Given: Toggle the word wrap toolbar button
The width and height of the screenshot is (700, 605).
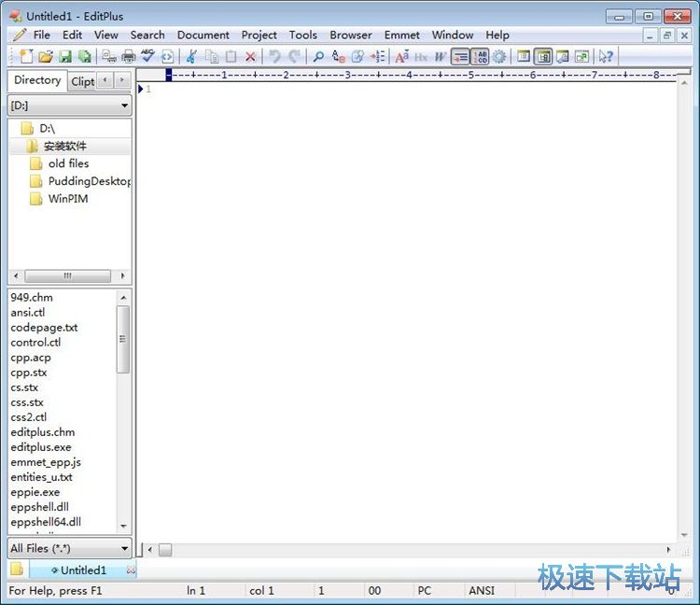Looking at the screenshot, I should coord(460,57).
